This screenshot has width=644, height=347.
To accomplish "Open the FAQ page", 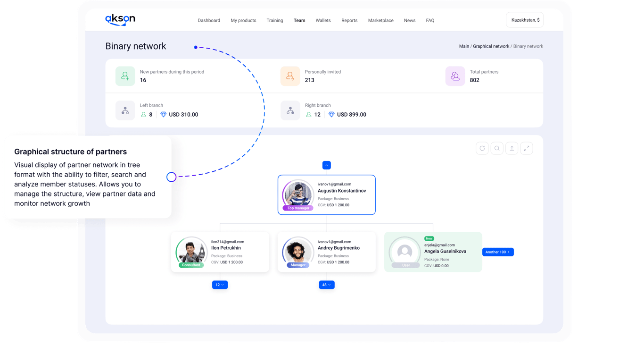I will click(430, 20).
